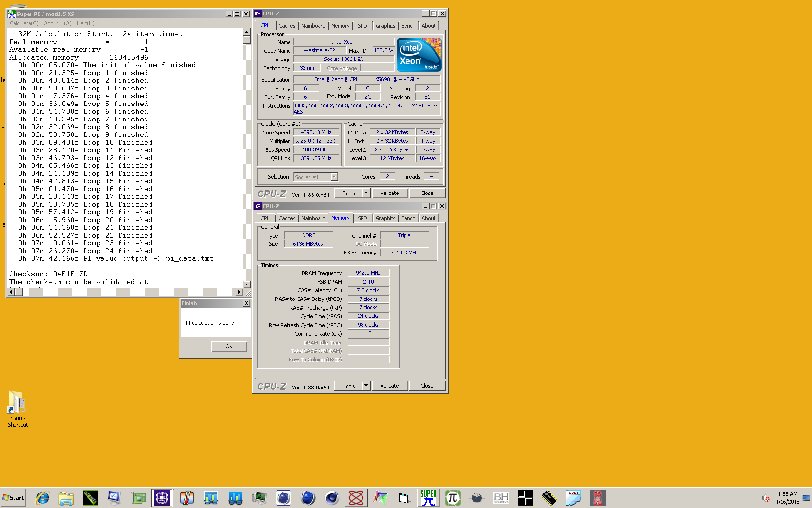Click the DOE1 notepad taskbar icon

click(x=574, y=498)
